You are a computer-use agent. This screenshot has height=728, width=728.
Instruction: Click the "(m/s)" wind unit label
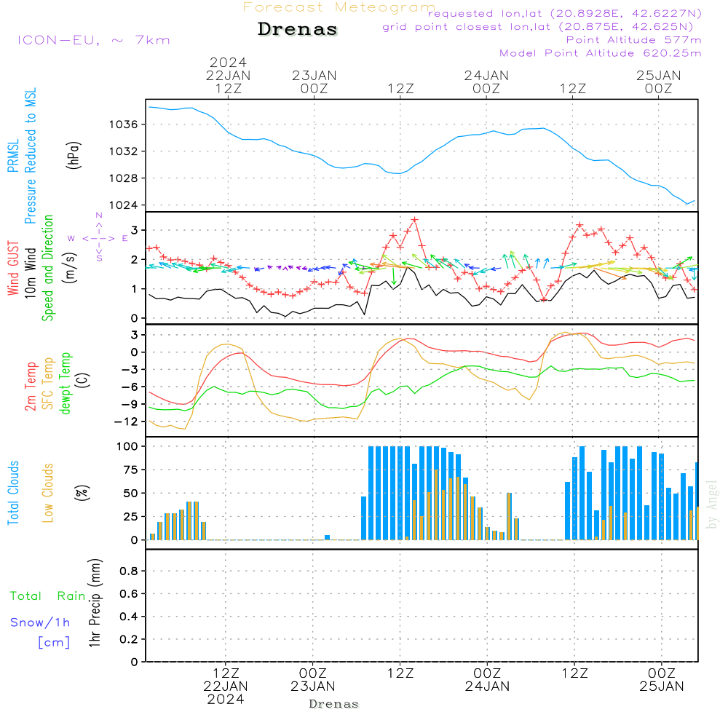point(70,268)
